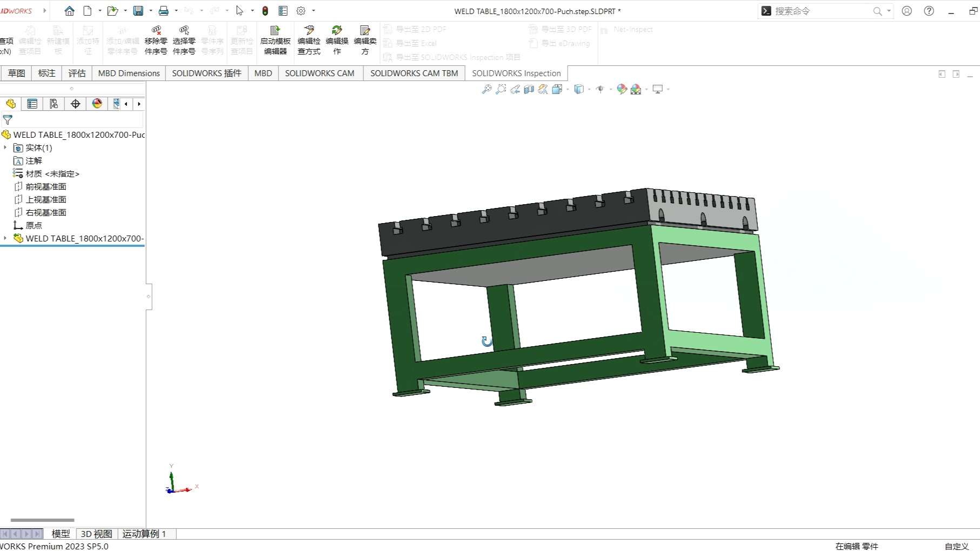Expand the imported WELD TABLE feature node
The height and width of the screenshot is (551, 980).
point(5,238)
